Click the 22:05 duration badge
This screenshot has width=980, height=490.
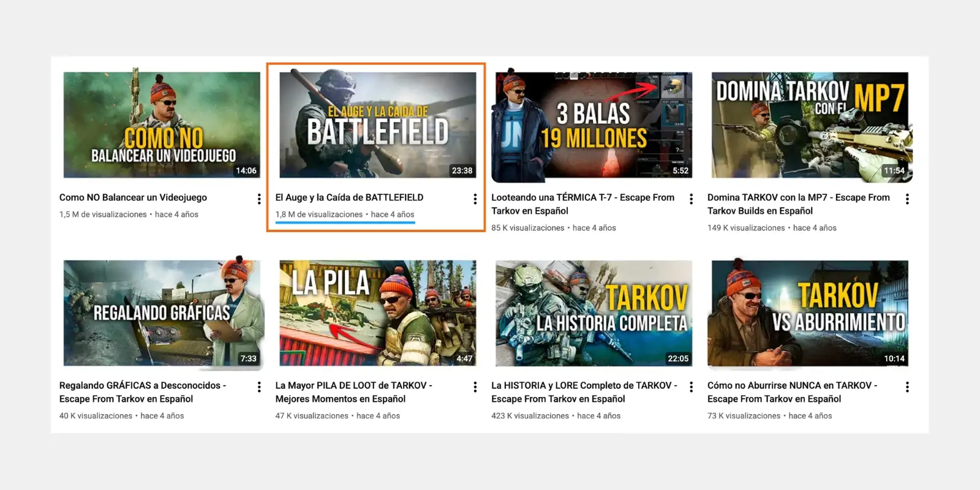[678, 358]
